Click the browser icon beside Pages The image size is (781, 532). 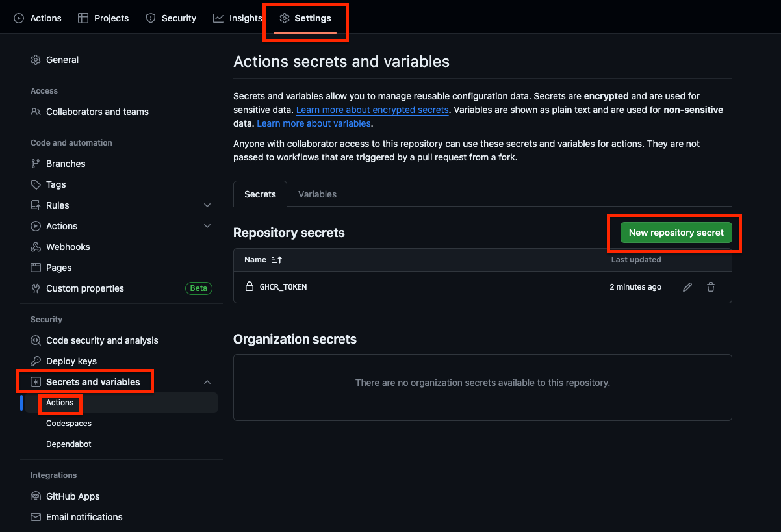point(36,268)
